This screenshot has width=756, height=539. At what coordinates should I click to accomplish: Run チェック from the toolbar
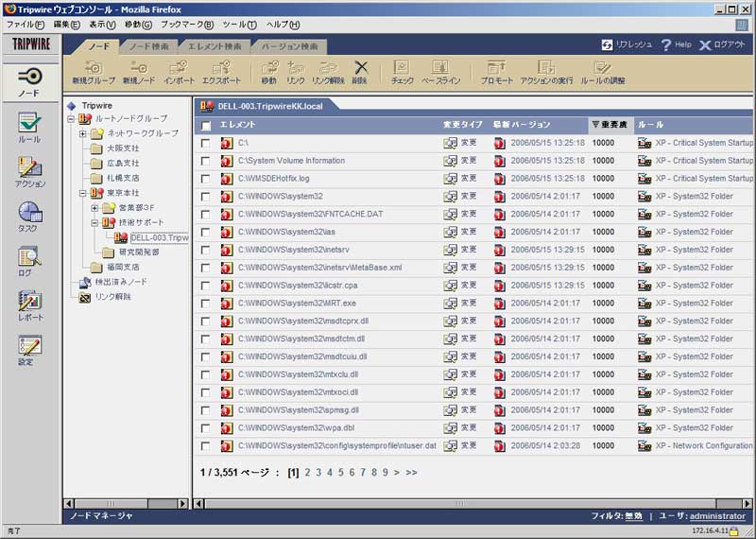point(403,73)
